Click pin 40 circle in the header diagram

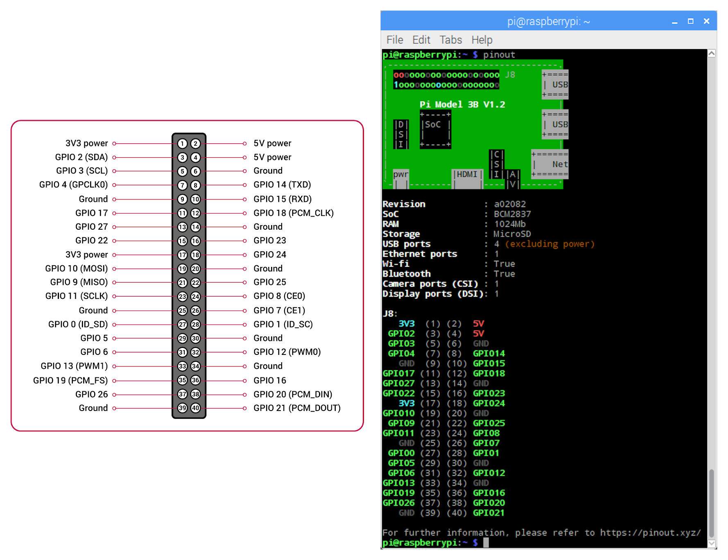(x=195, y=408)
